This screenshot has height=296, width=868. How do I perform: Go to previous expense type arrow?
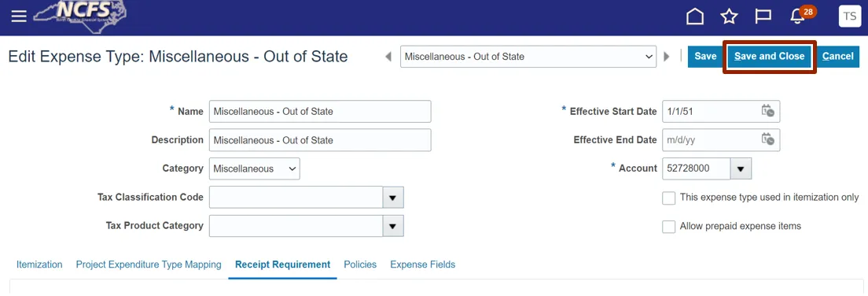tap(388, 56)
